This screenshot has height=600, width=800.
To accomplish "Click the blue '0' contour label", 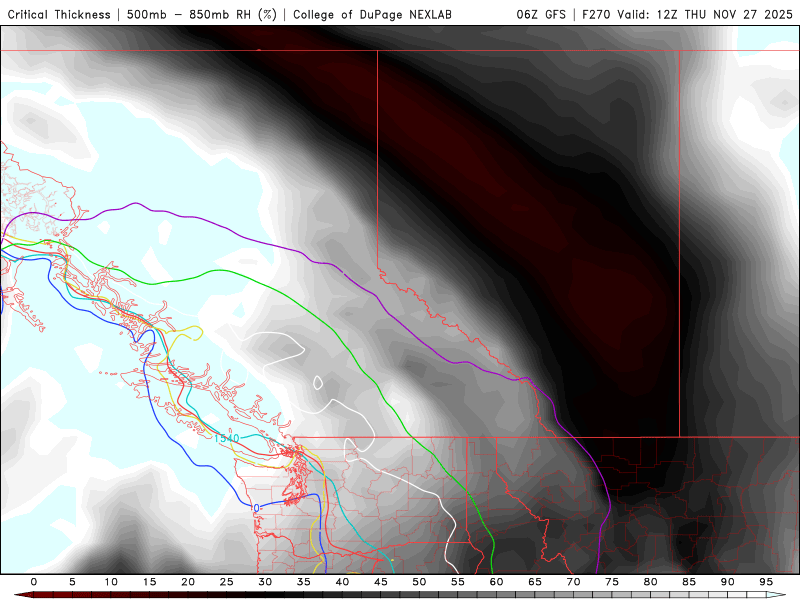I will coord(256,508).
